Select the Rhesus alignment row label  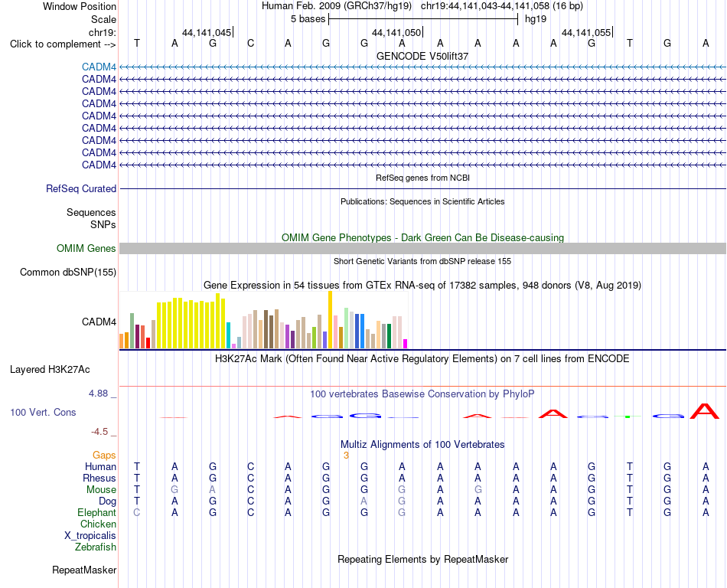pyautogui.click(x=99, y=478)
